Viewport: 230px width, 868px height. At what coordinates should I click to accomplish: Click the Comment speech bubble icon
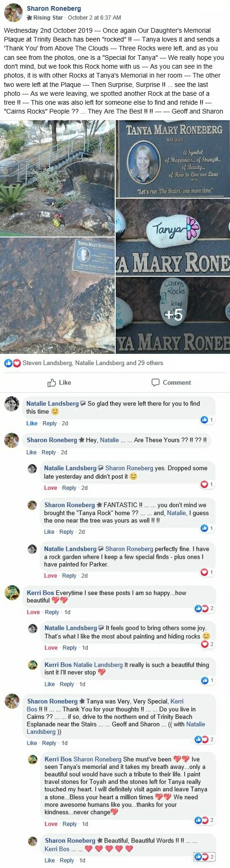[156, 382]
